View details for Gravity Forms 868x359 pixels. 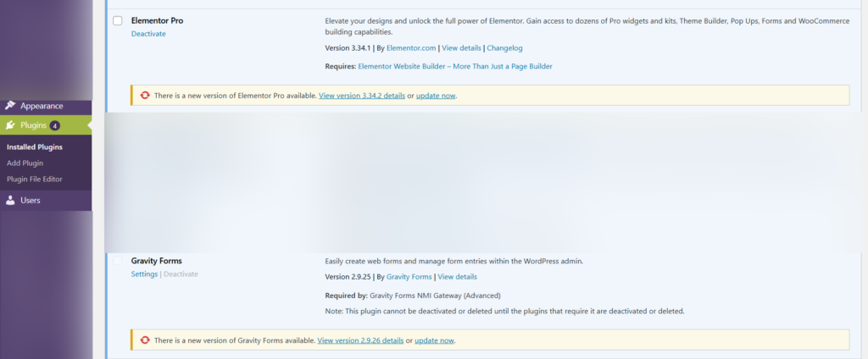[x=457, y=277]
